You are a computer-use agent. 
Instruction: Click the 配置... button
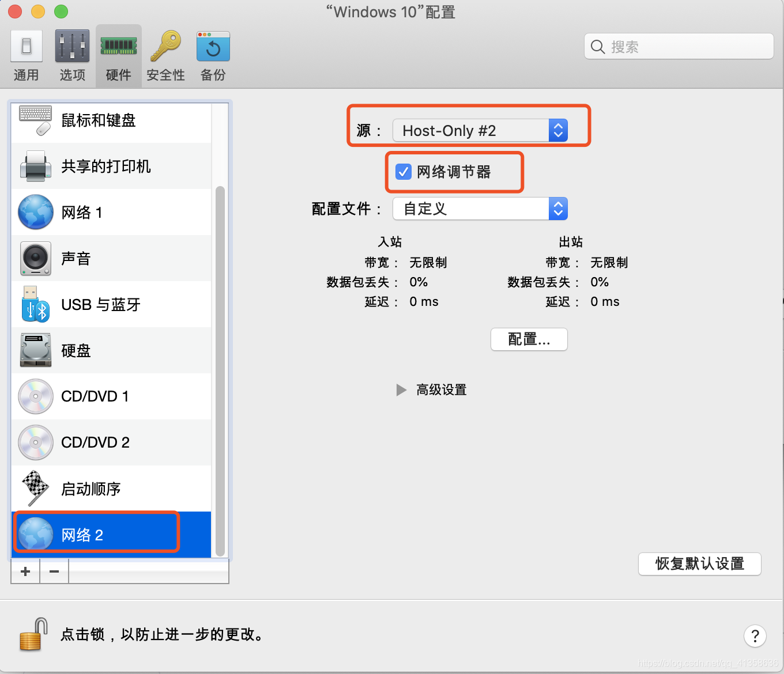[529, 339]
